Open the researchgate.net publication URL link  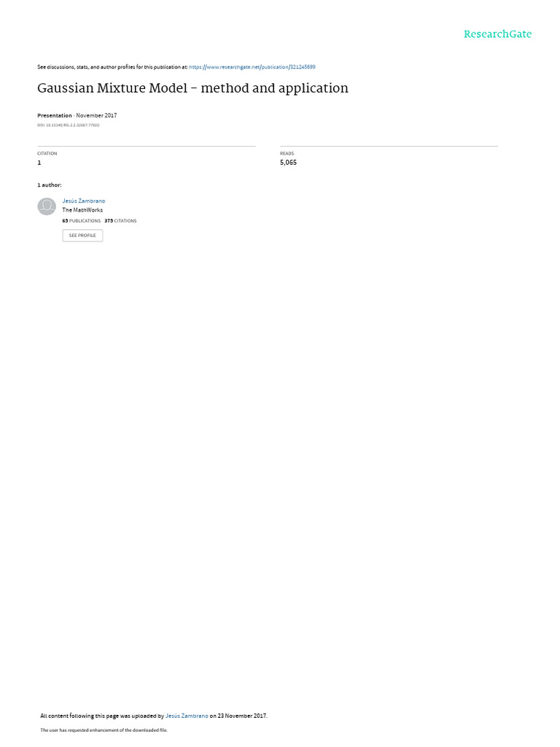click(252, 67)
